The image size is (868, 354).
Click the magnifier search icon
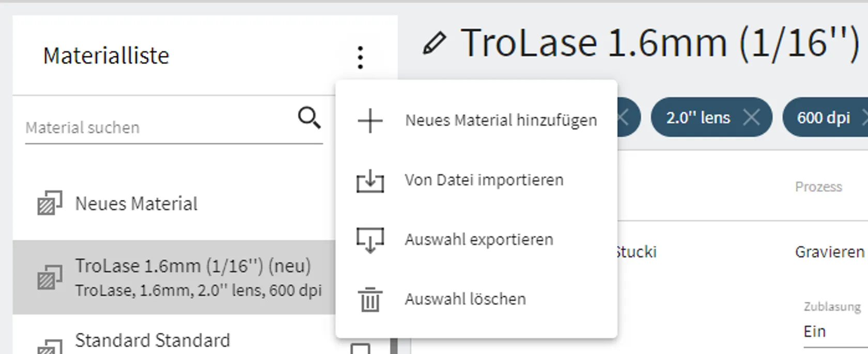coord(309,118)
